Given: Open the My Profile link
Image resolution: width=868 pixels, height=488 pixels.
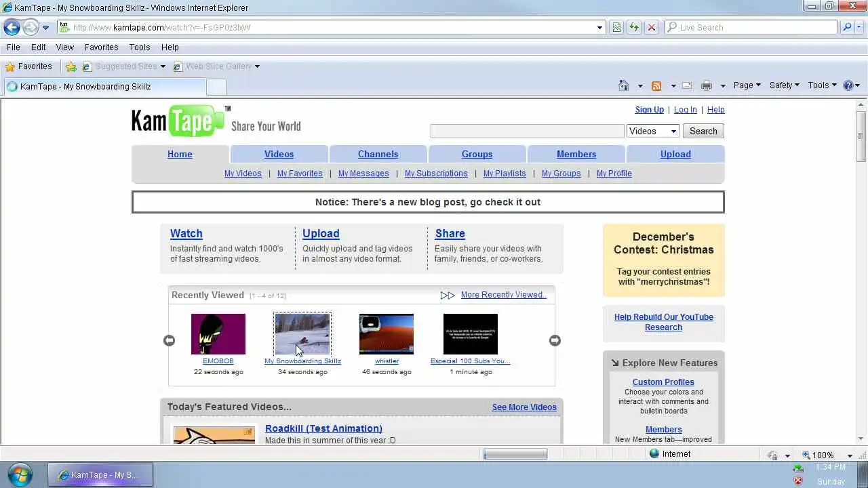Looking at the screenshot, I should click(x=614, y=174).
